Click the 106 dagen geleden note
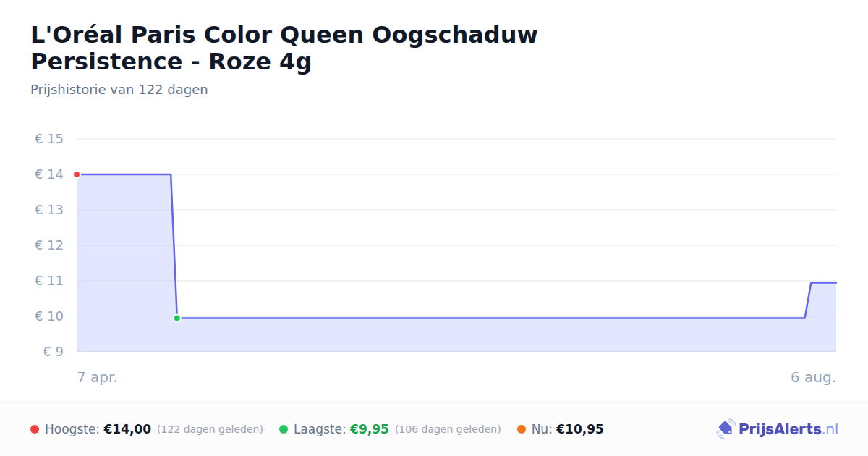The image size is (868, 456). click(x=448, y=429)
